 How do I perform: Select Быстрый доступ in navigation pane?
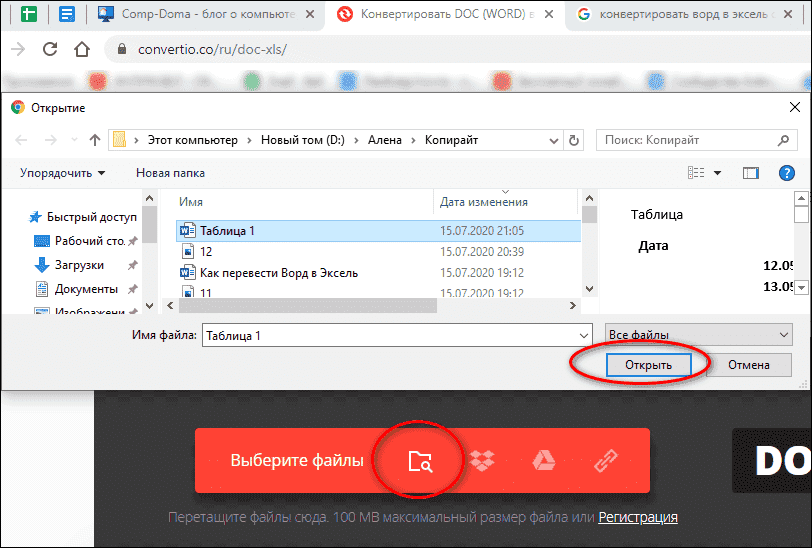click(83, 217)
